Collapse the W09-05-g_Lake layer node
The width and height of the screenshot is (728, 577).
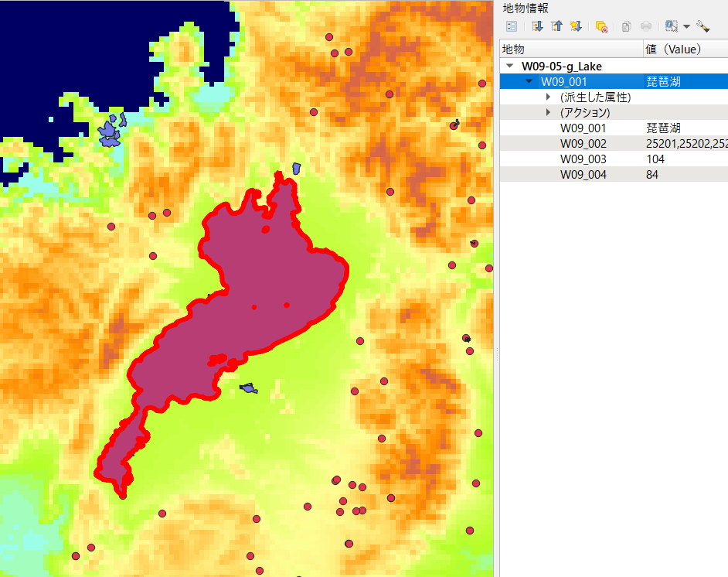508,66
